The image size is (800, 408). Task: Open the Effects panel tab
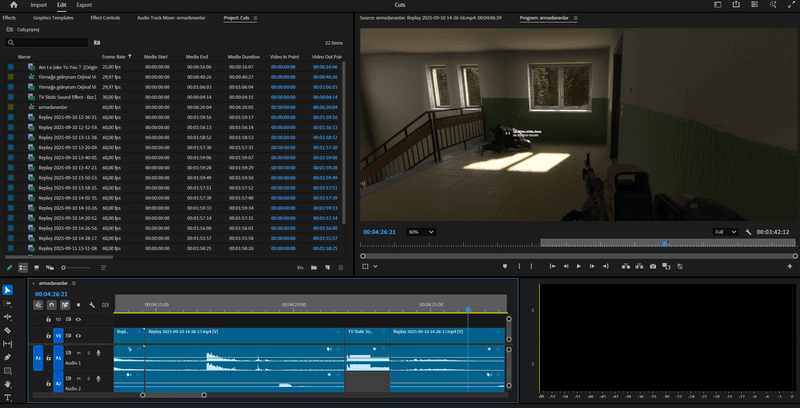tap(9, 18)
